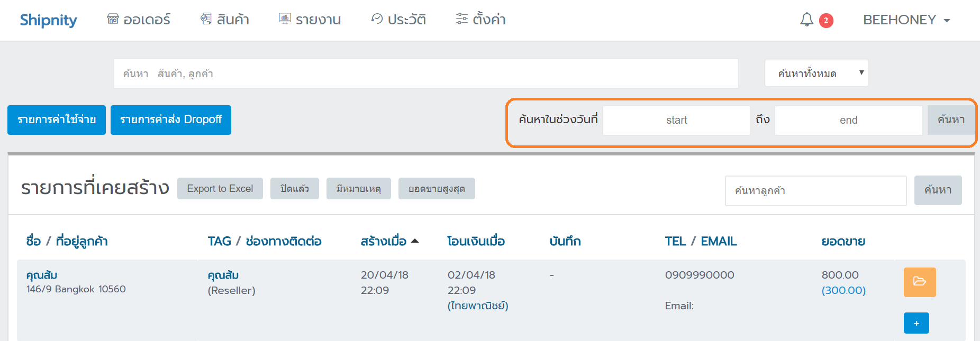Focus the ค้นหาลูกค้า customer search field
The image size is (980, 341).
tap(815, 191)
